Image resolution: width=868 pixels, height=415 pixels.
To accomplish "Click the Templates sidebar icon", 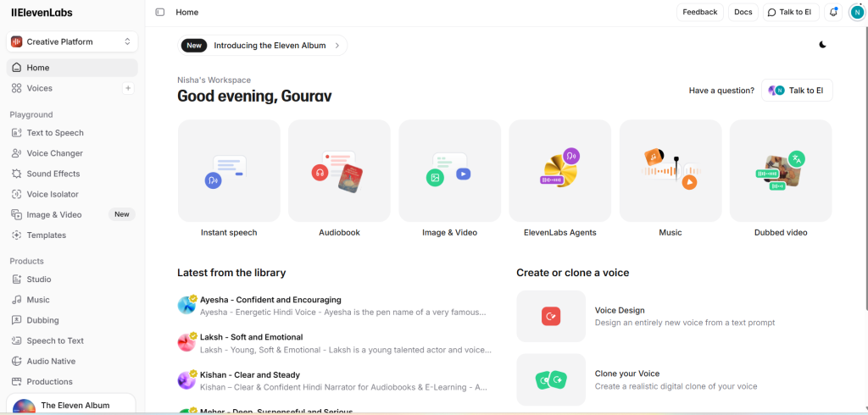I will coord(17,235).
